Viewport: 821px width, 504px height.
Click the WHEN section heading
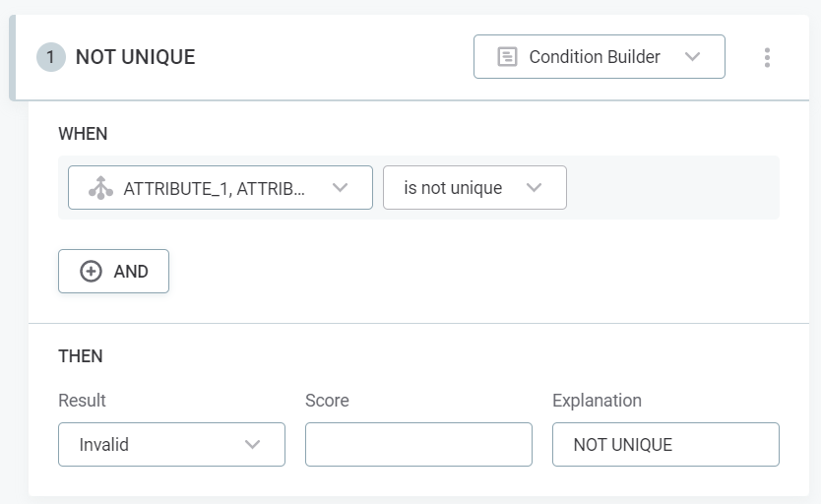(83, 133)
